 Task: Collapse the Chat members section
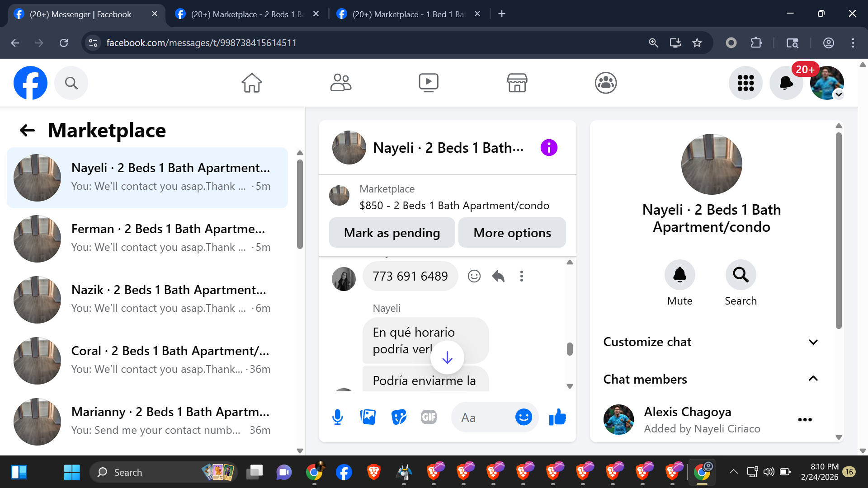[x=813, y=379]
